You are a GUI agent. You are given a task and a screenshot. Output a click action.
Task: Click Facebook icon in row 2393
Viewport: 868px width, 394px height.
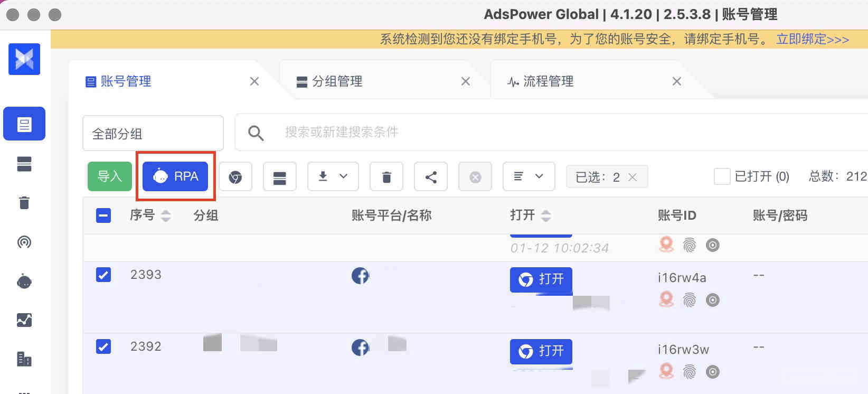point(360,276)
